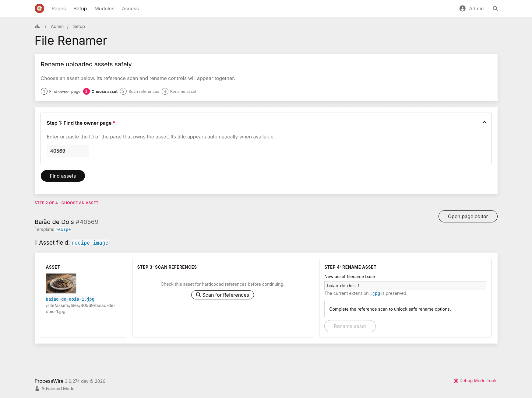Image resolution: width=532 pixels, height=398 pixels.
Task: Click the ProcessWire logo icon
Action: click(x=39, y=9)
